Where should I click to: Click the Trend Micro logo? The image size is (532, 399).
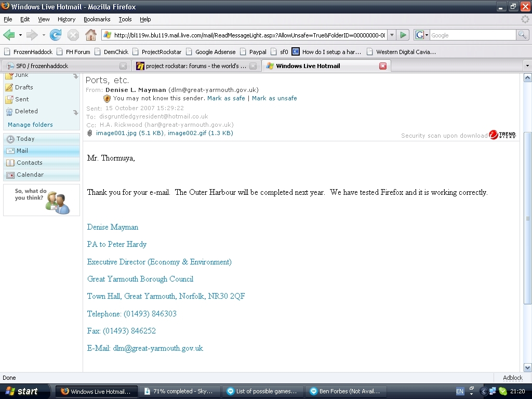click(502, 135)
